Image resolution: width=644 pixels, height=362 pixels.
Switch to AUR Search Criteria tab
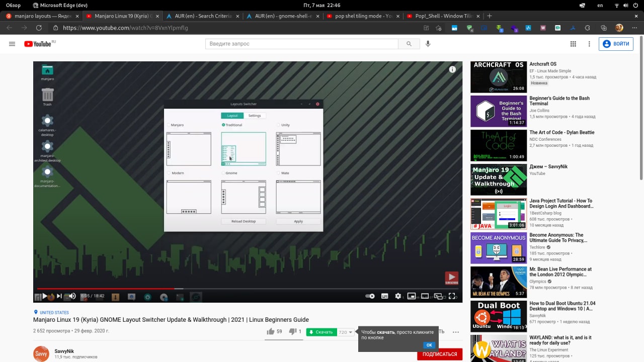pyautogui.click(x=203, y=16)
